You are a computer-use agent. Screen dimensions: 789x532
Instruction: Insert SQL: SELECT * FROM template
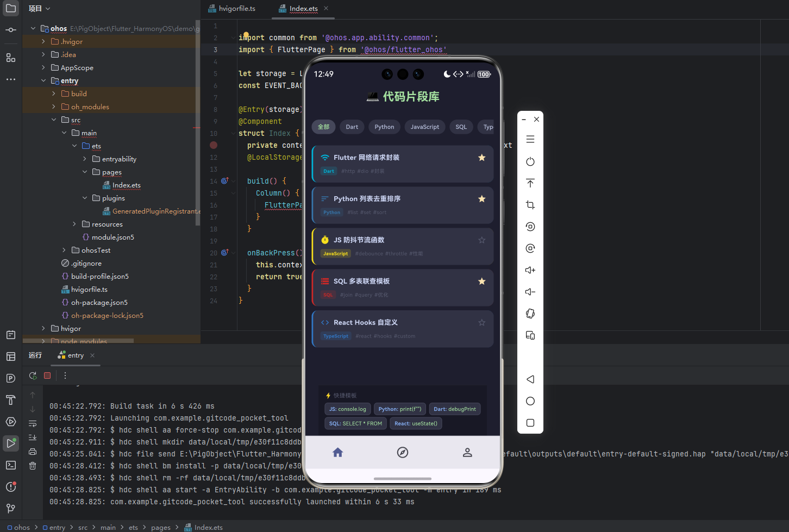pyautogui.click(x=355, y=423)
